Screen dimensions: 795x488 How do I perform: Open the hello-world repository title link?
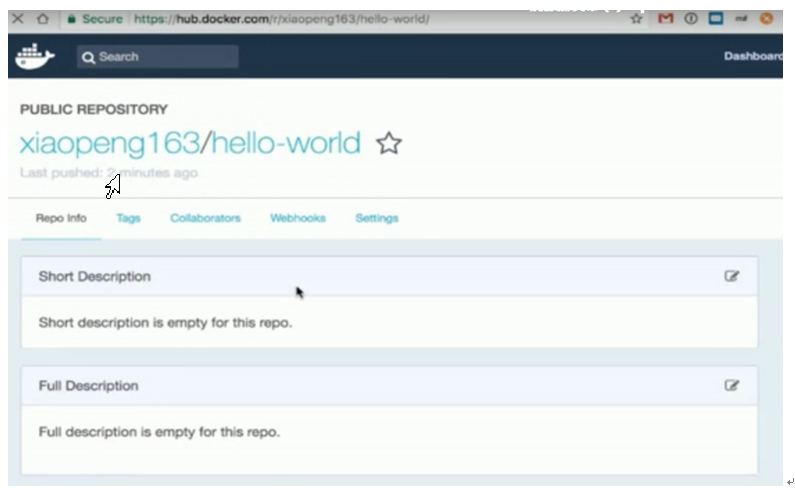click(286, 143)
